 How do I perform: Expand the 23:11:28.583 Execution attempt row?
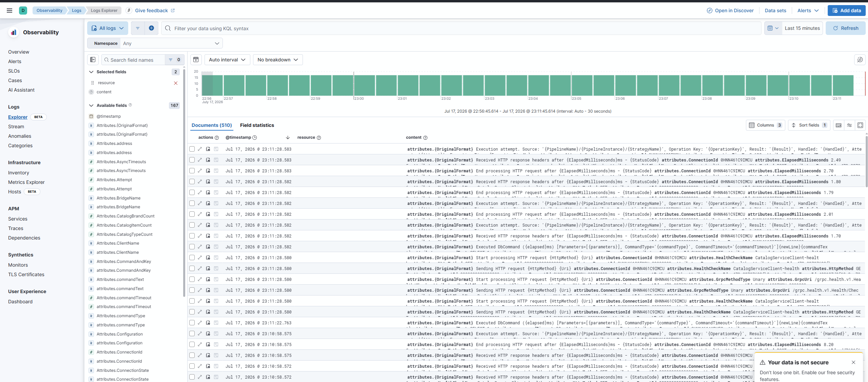click(200, 149)
